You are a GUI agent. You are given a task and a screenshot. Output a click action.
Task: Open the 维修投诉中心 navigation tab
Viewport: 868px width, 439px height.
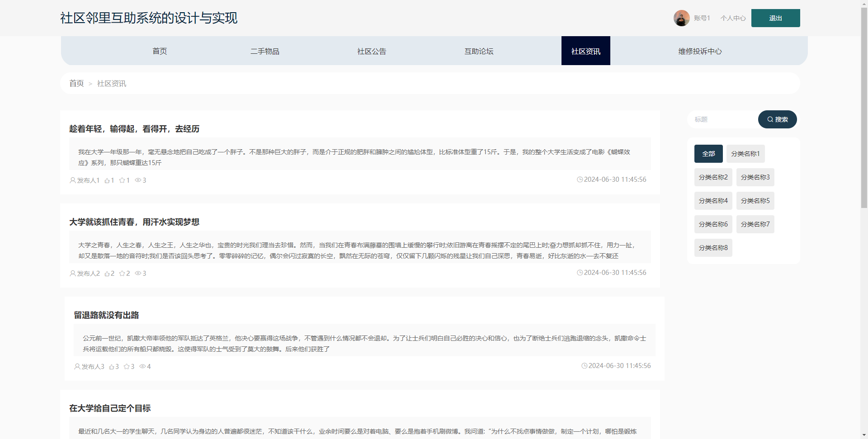coord(700,51)
